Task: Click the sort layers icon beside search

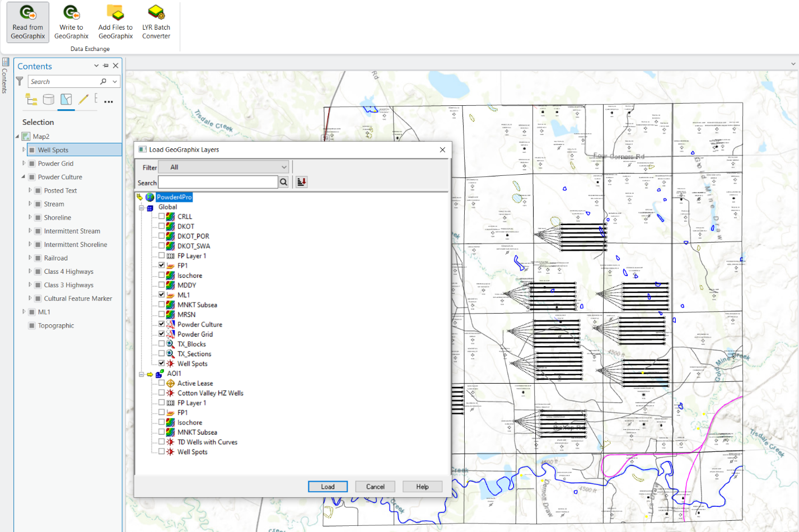Action: (x=301, y=182)
